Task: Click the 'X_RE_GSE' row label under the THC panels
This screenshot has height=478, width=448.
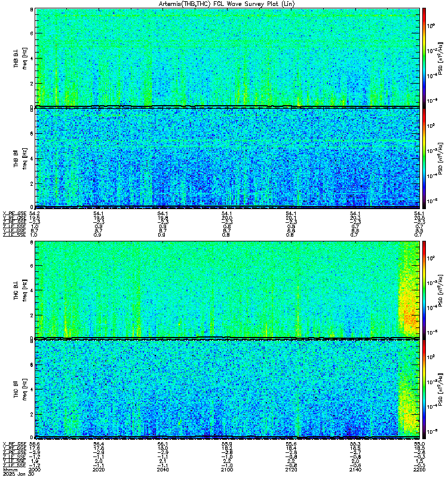Action: pyautogui.click(x=14, y=444)
